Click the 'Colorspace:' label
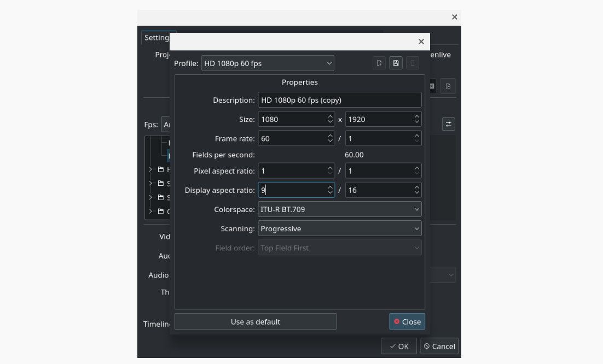603x364 pixels. point(234,209)
